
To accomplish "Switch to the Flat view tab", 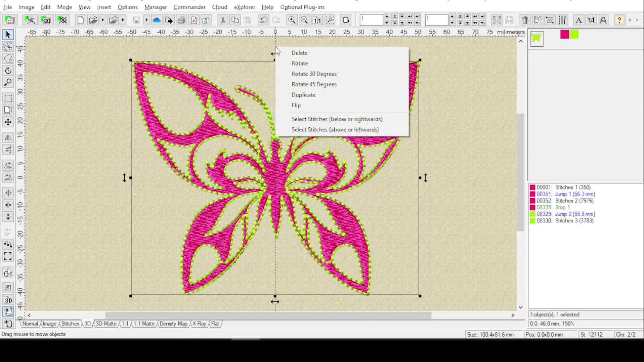I will click(215, 324).
